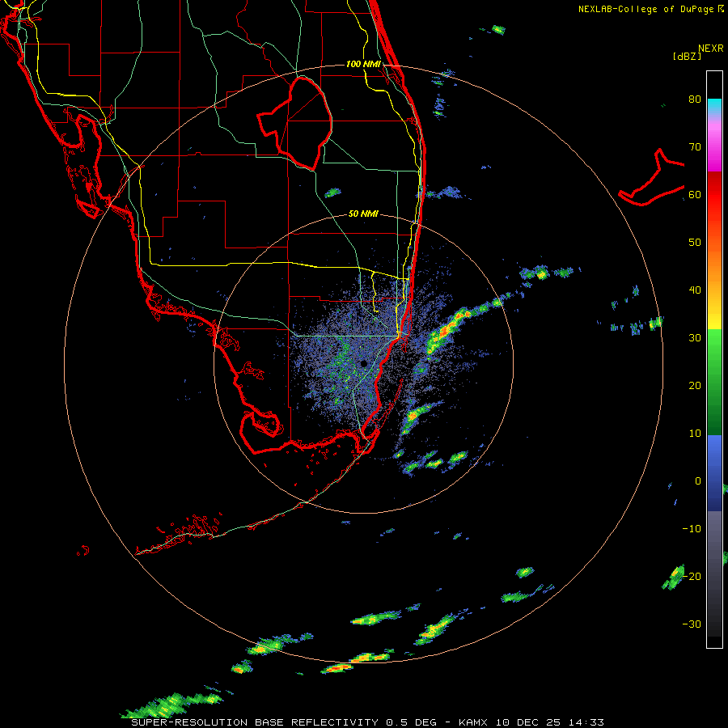This screenshot has height=728, width=728.
Task: Click the 40 value on the dBZ scale
Action: (x=695, y=290)
